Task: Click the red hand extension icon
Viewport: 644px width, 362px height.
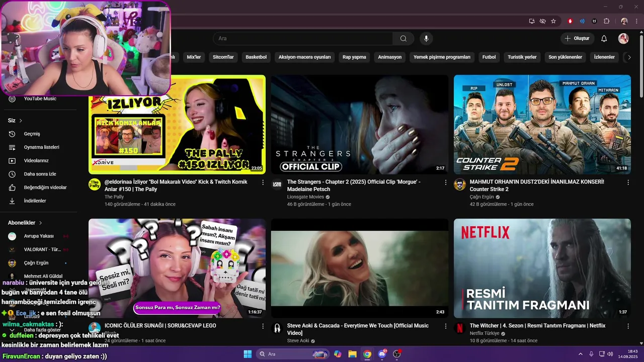Action: coord(570,21)
